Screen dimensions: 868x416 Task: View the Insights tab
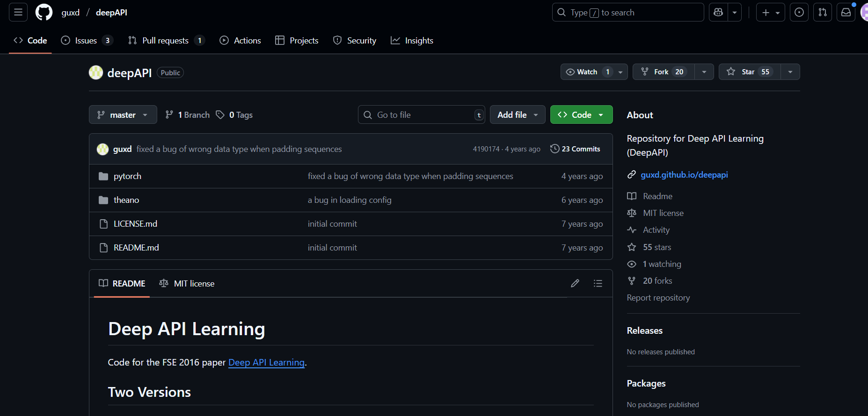click(x=412, y=41)
